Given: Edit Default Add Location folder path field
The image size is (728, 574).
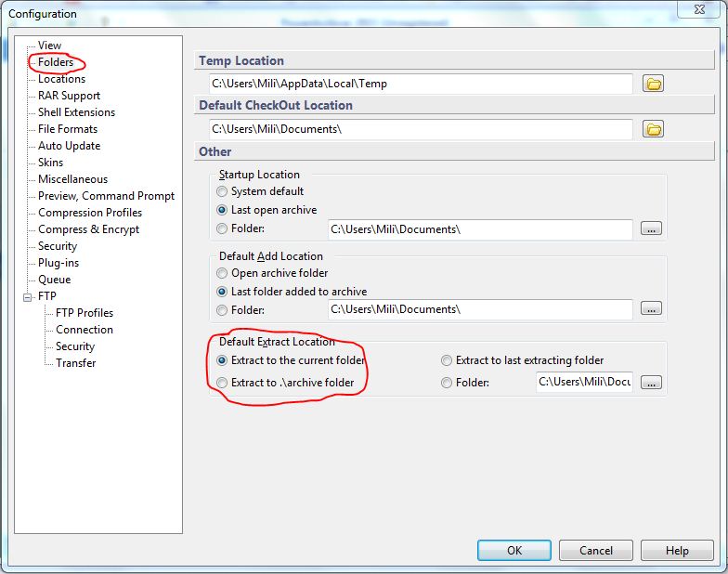Looking at the screenshot, I should pyautogui.click(x=480, y=309).
